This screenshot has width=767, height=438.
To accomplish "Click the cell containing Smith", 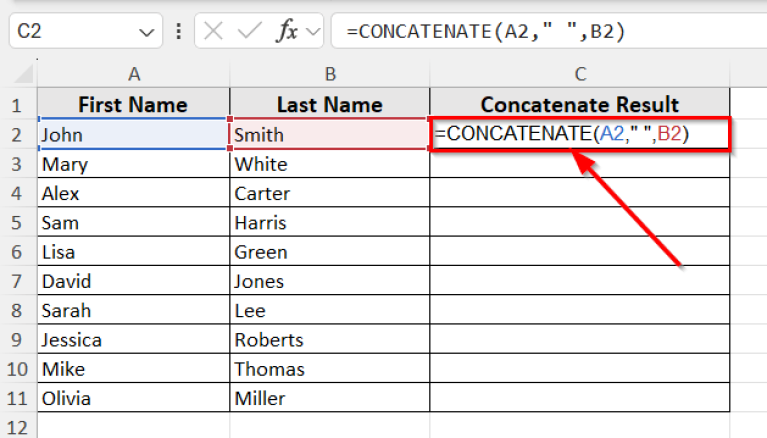I will coord(329,134).
